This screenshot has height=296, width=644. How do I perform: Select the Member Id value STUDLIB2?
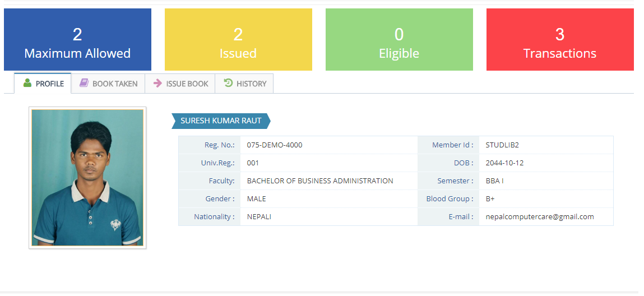click(x=502, y=145)
